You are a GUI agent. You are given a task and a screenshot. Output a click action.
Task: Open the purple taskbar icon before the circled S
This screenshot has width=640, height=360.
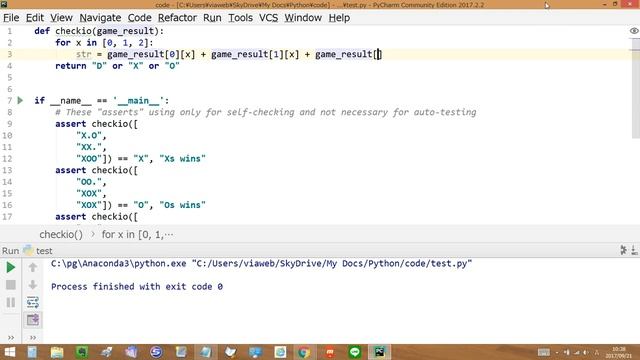[x=131, y=352]
